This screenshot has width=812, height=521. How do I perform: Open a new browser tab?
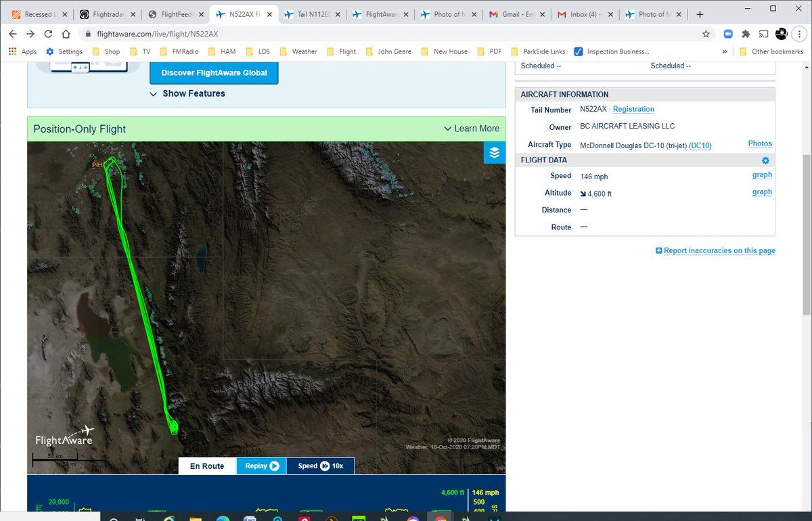[x=700, y=14]
